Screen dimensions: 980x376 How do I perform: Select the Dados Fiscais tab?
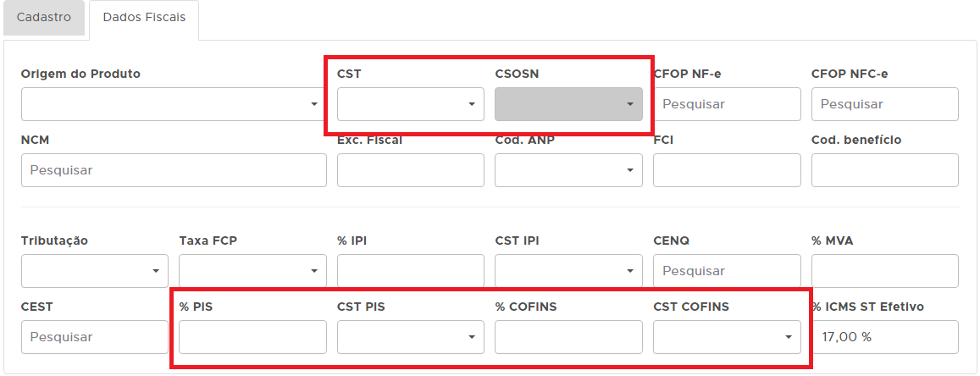coord(143,18)
